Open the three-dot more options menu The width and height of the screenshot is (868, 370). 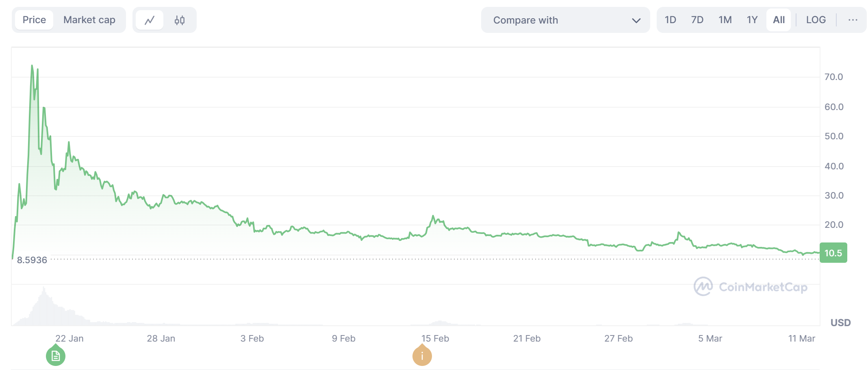[853, 20]
